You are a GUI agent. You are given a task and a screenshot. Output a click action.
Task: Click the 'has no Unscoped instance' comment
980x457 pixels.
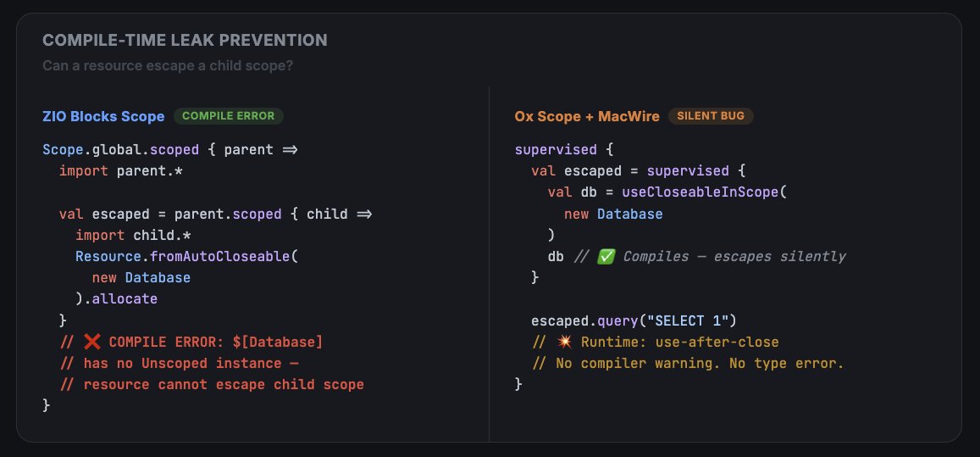(191, 364)
